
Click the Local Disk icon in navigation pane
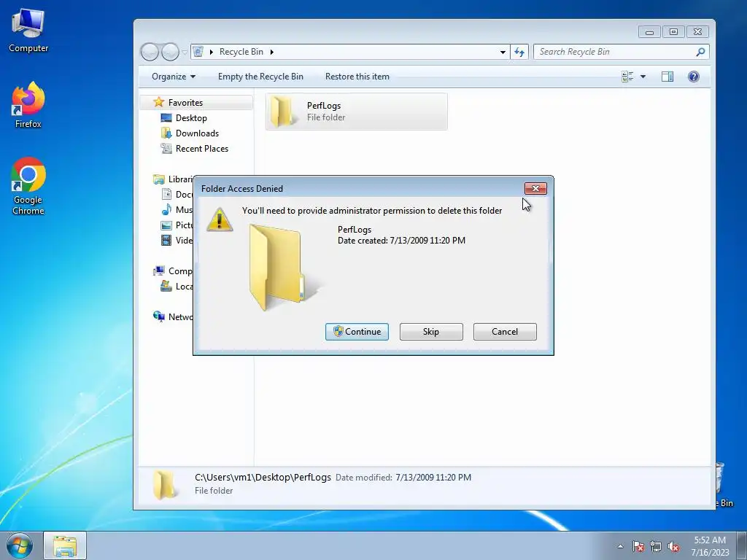166,286
